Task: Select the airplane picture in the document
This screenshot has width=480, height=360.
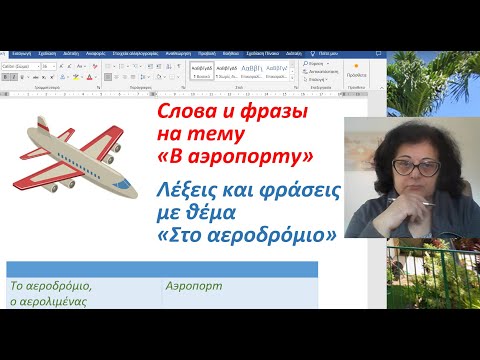Action: point(75,157)
